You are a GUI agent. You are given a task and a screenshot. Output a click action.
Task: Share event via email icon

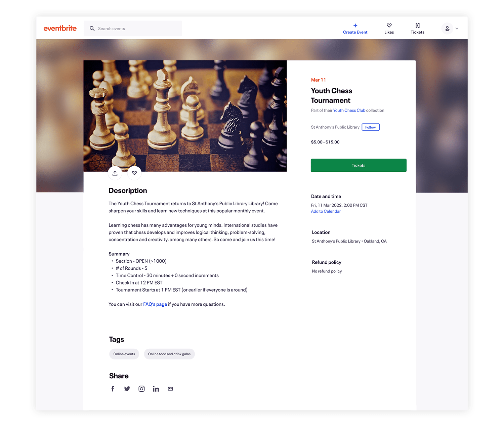170,389
